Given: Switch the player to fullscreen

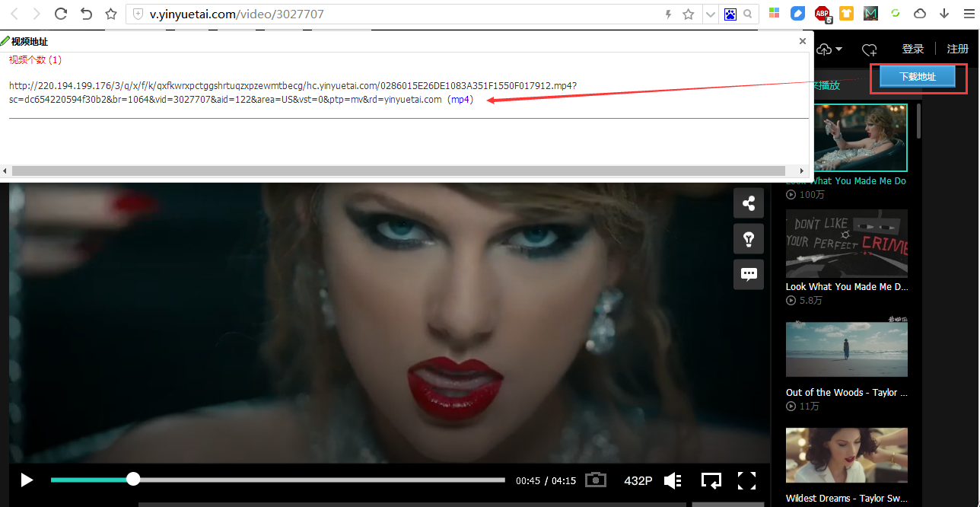Looking at the screenshot, I should click(x=747, y=480).
